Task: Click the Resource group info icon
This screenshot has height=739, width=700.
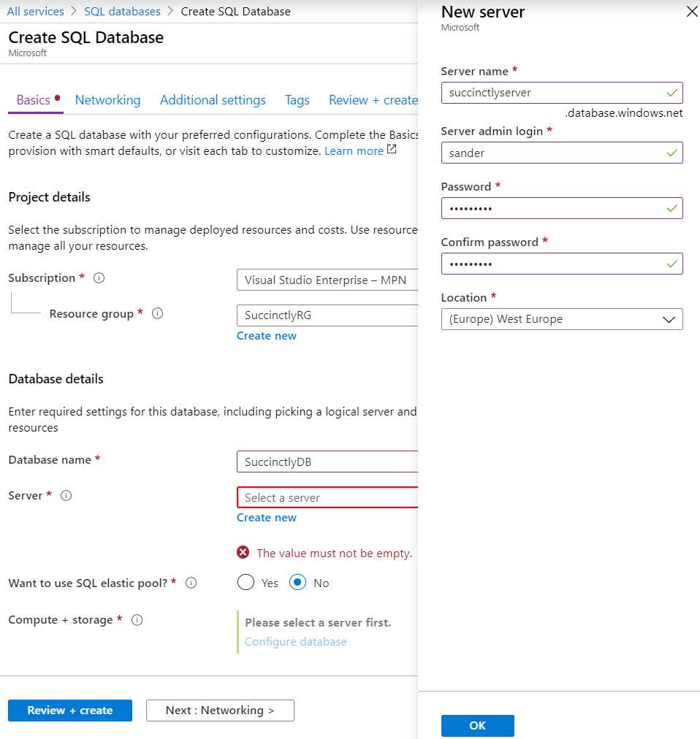Action: [x=157, y=313]
